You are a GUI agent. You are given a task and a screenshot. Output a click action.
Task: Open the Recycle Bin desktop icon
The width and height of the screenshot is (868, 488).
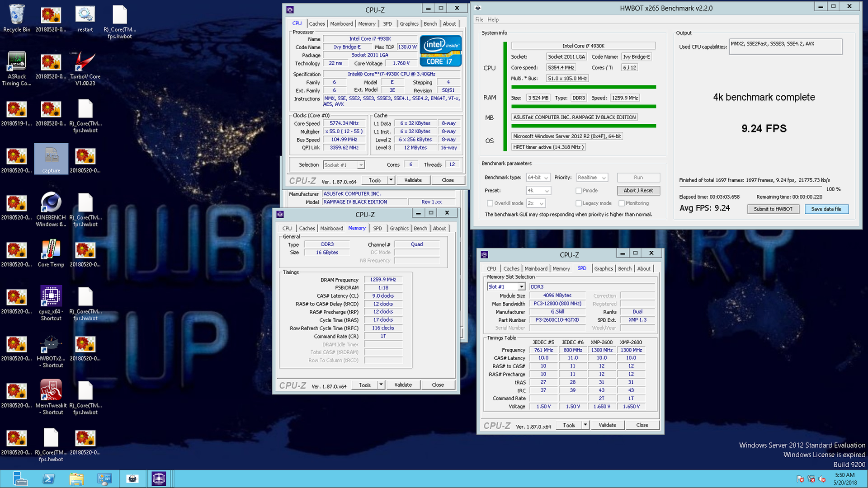[17, 19]
